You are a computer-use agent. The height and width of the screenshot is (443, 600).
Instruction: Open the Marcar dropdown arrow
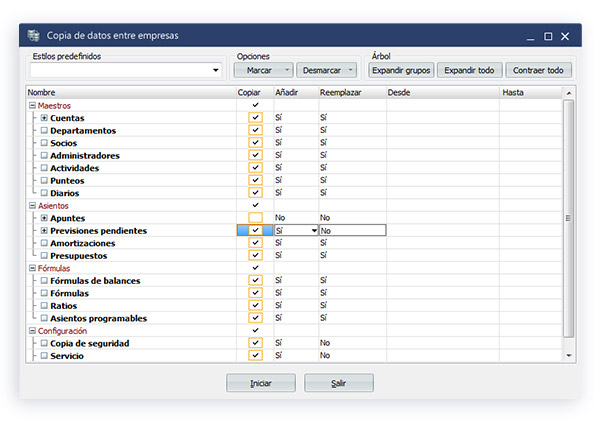tap(287, 71)
